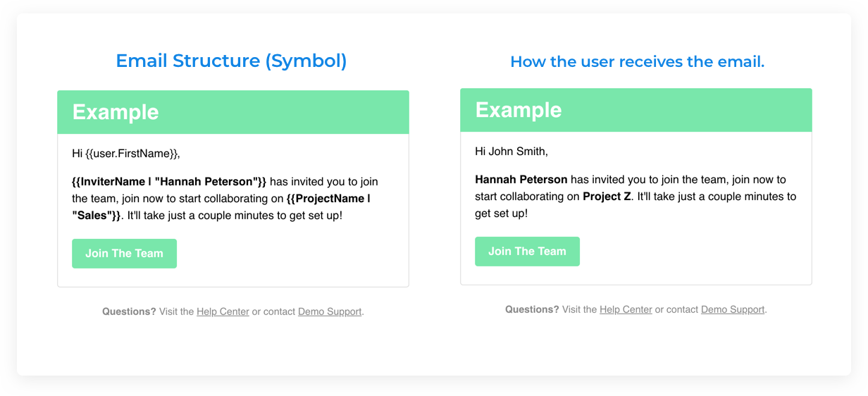Click the Hi John Smith greeting

(x=512, y=151)
